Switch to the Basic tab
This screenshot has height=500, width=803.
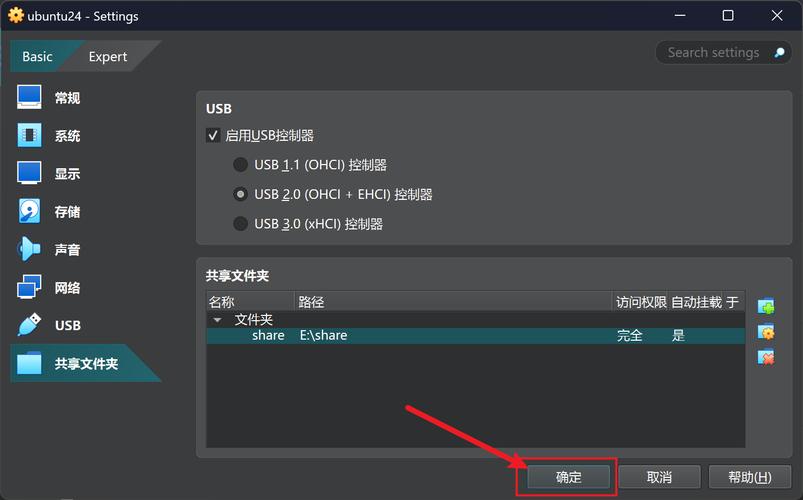pyautogui.click(x=37, y=56)
